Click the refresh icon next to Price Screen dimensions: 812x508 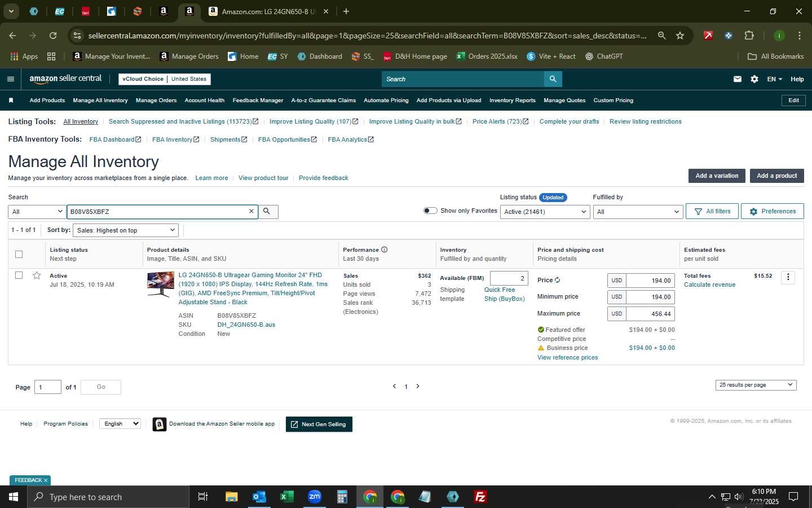tap(557, 280)
